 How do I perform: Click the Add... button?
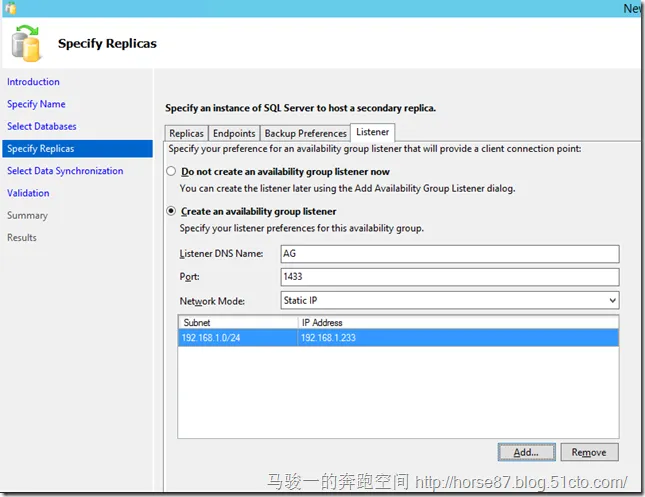click(x=526, y=452)
